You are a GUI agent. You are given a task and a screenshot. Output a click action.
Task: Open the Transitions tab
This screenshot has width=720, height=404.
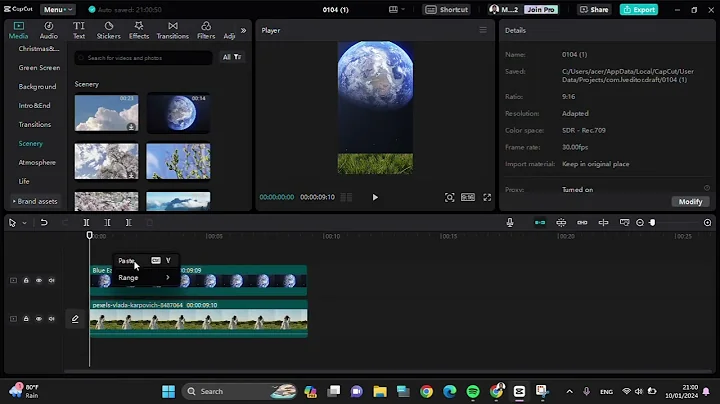[x=173, y=30]
